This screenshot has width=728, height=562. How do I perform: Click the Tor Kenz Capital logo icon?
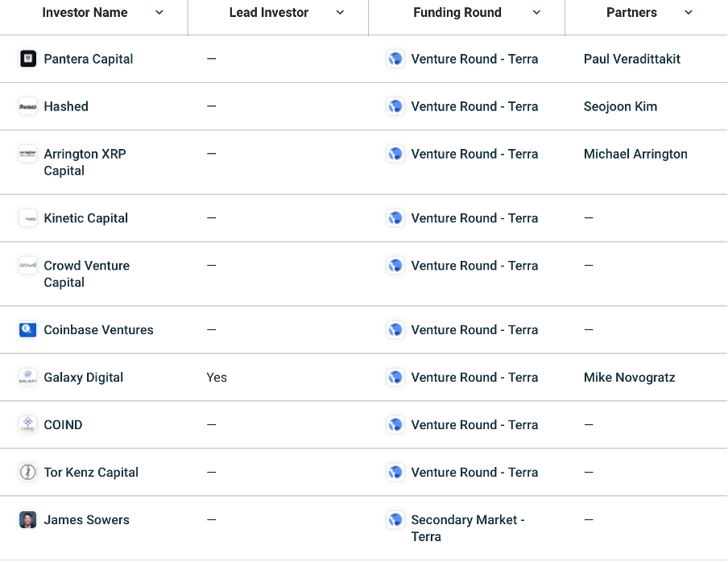(x=28, y=473)
